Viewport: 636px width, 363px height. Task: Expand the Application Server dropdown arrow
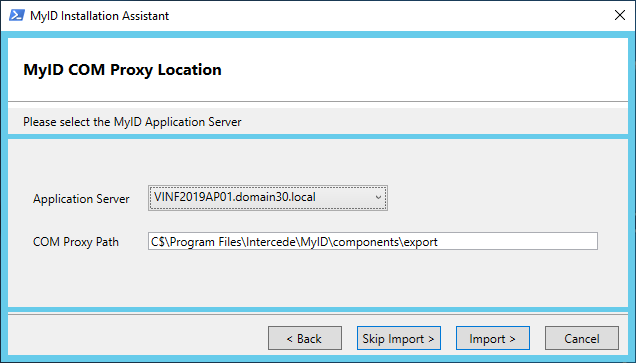tap(378, 198)
